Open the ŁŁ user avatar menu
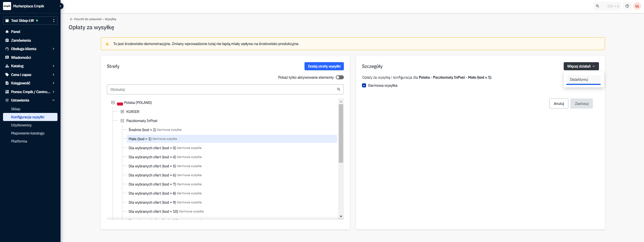The image size is (644, 242). pos(637,6)
